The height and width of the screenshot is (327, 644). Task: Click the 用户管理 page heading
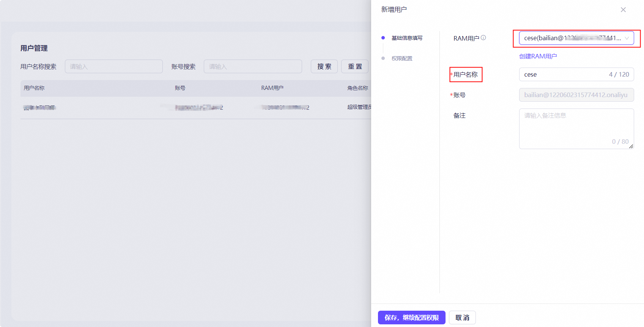pyautogui.click(x=34, y=48)
